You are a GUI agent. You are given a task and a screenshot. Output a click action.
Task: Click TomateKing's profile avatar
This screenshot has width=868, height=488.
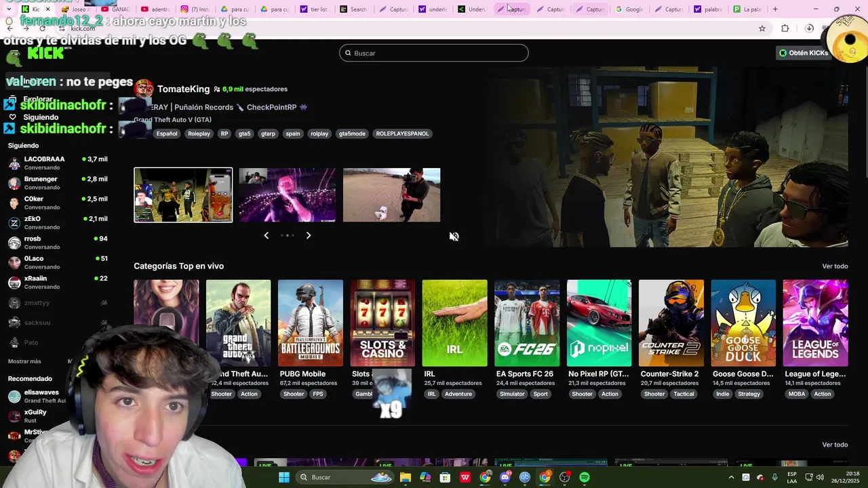tap(144, 89)
